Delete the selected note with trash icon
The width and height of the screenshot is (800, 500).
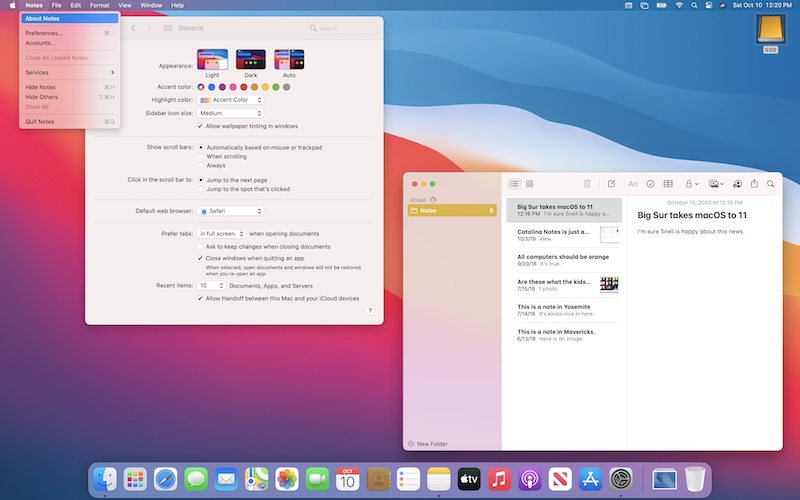587,184
